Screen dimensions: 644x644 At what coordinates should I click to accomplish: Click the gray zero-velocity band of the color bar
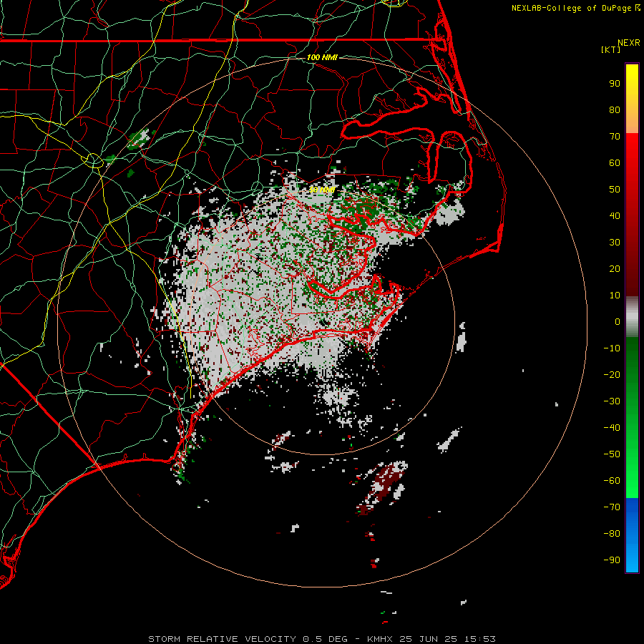click(632, 317)
